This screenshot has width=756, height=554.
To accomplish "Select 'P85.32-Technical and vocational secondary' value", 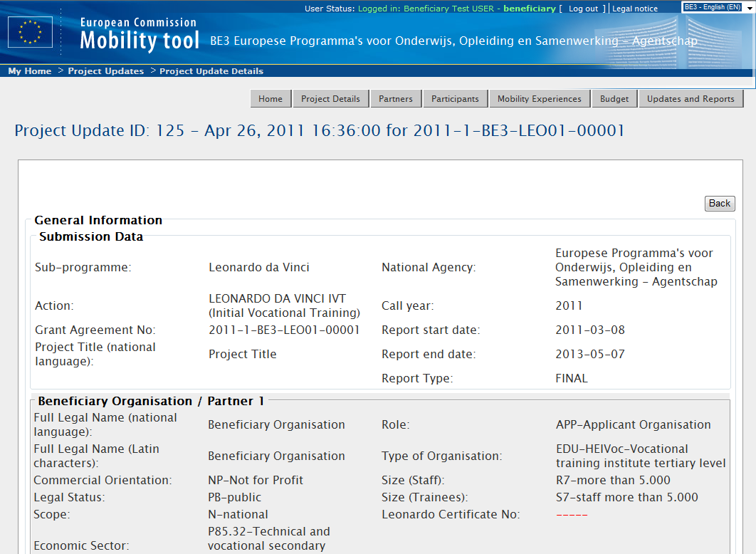I will tap(269, 538).
